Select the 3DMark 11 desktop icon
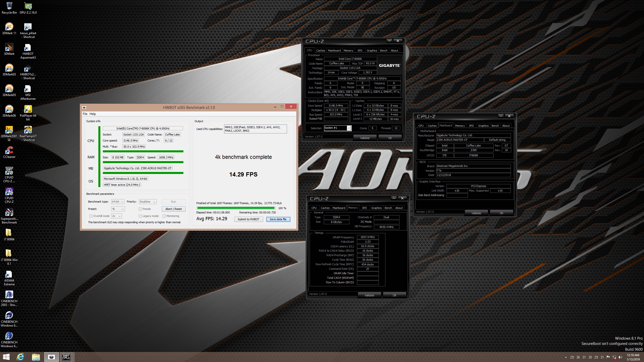This screenshot has height=362, width=644. [x=9, y=28]
